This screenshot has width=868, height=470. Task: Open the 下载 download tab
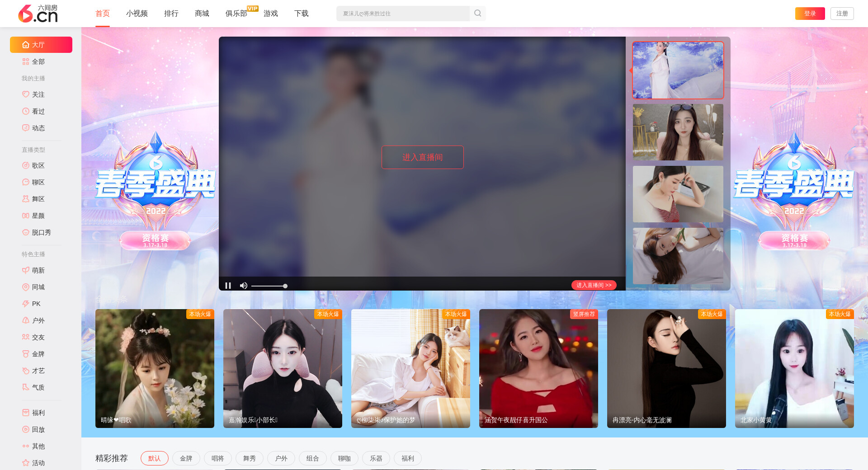(302, 14)
